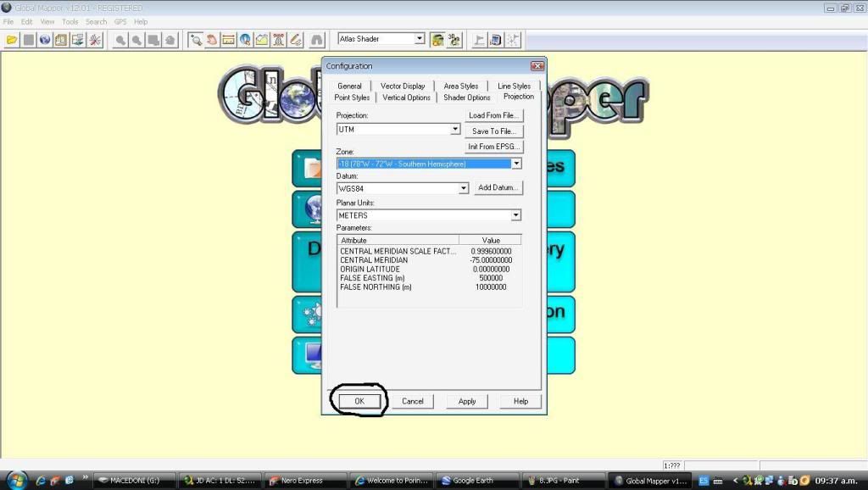Click the -75.00000000 central meridian value
868x490 pixels.
tap(491, 260)
